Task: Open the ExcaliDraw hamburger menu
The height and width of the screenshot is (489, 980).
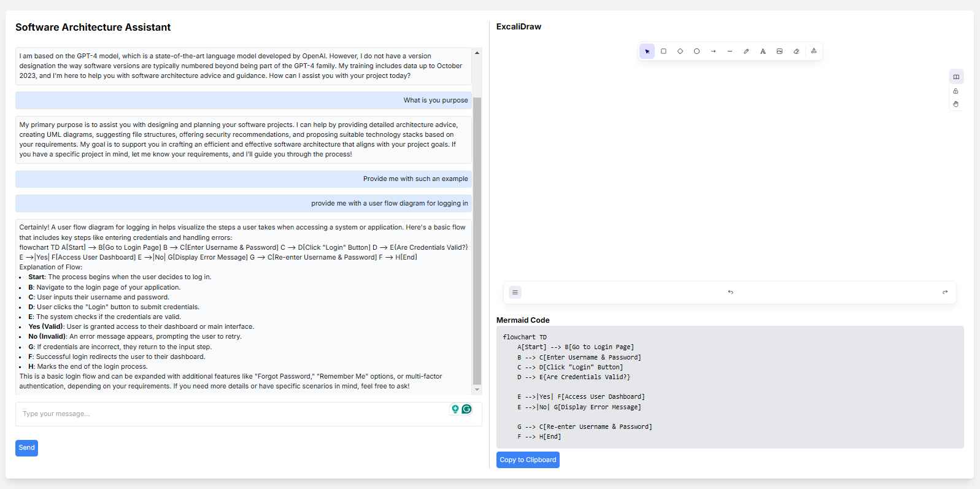Action: tap(515, 293)
